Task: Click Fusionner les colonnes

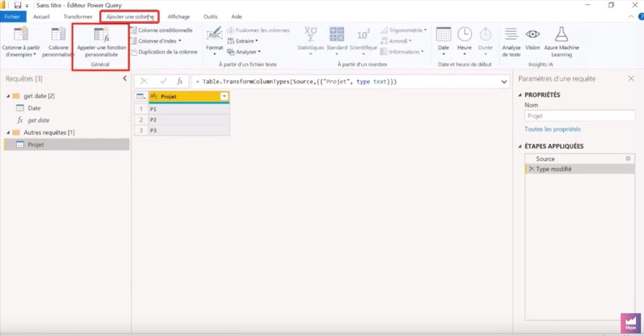Action: [258, 30]
